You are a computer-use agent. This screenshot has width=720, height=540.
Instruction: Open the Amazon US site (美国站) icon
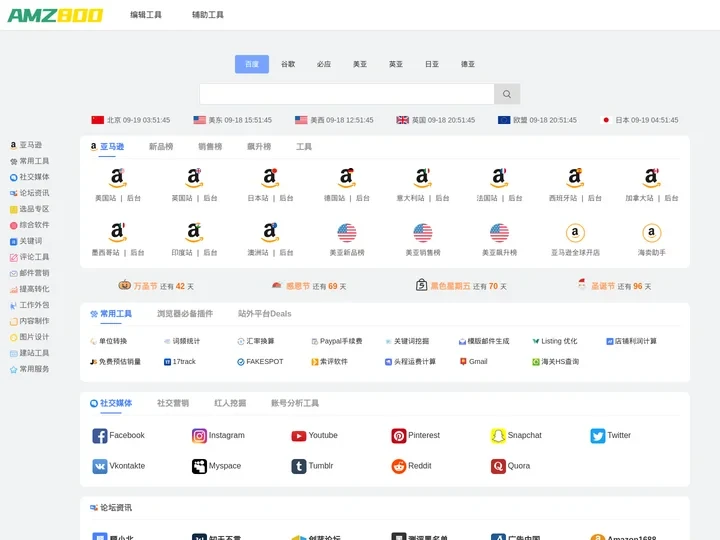118,178
